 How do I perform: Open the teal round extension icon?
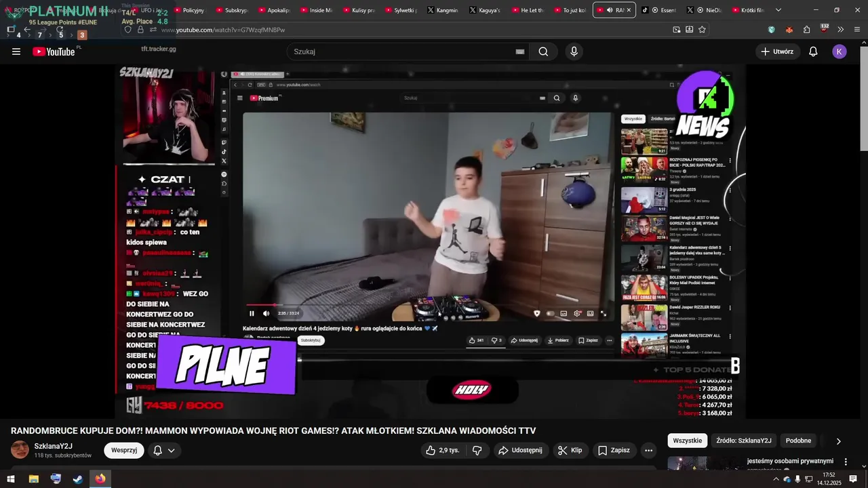click(772, 30)
